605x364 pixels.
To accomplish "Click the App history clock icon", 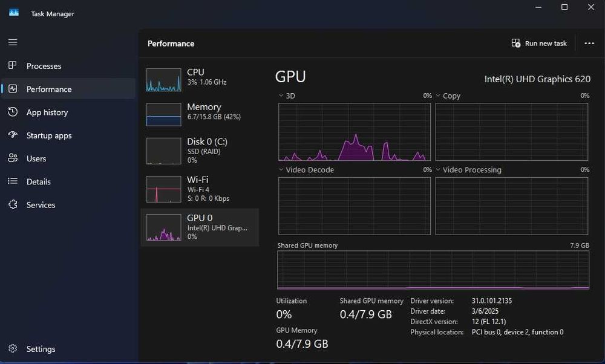I will point(13,112).
